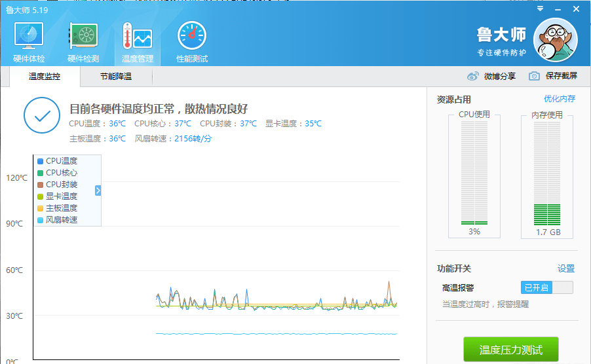The image size is (591, 364).
Task: Toggle the 主板温度 legend item
Action: [x=57, y=208]
